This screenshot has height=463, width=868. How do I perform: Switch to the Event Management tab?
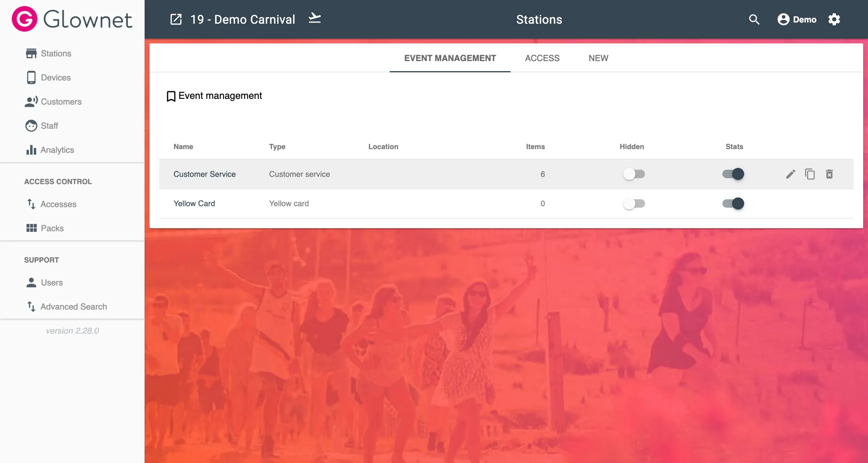tap(450, 58)
